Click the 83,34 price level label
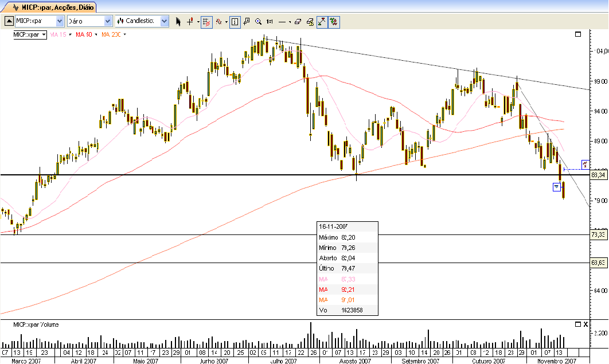The height and width of the screenshot is (364, 609). [599, 175]
